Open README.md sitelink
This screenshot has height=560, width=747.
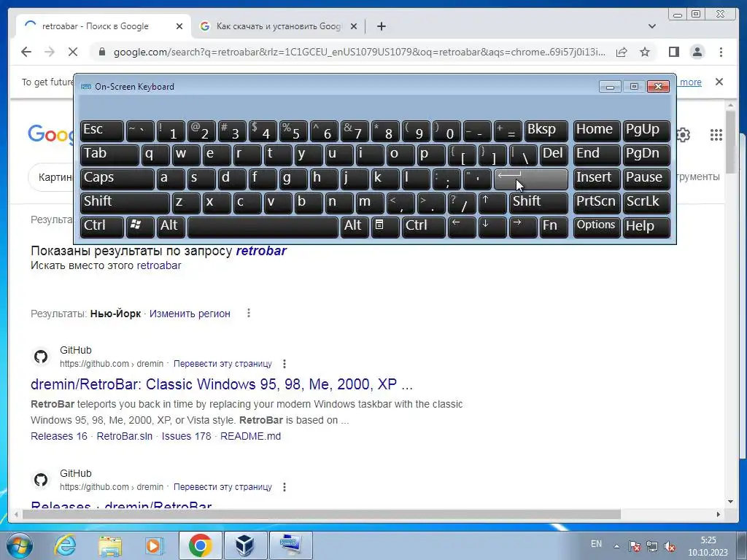coord(251,436)
